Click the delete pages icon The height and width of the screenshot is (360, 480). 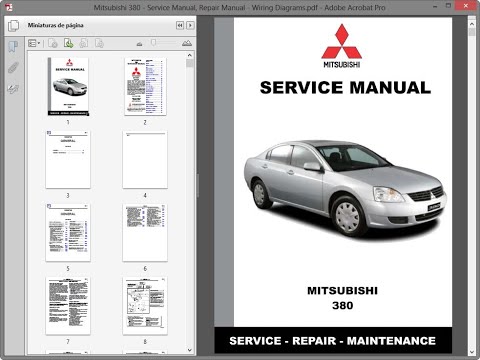click(53, 43)
